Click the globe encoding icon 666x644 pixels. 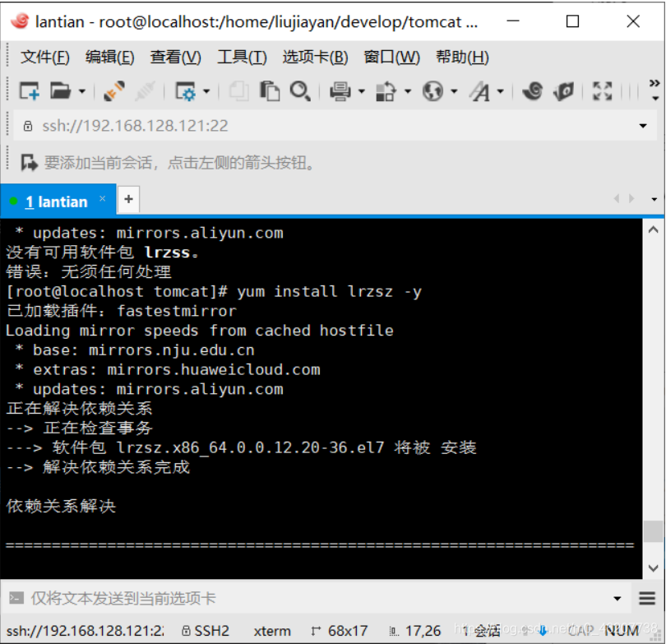tap(432, 91)
